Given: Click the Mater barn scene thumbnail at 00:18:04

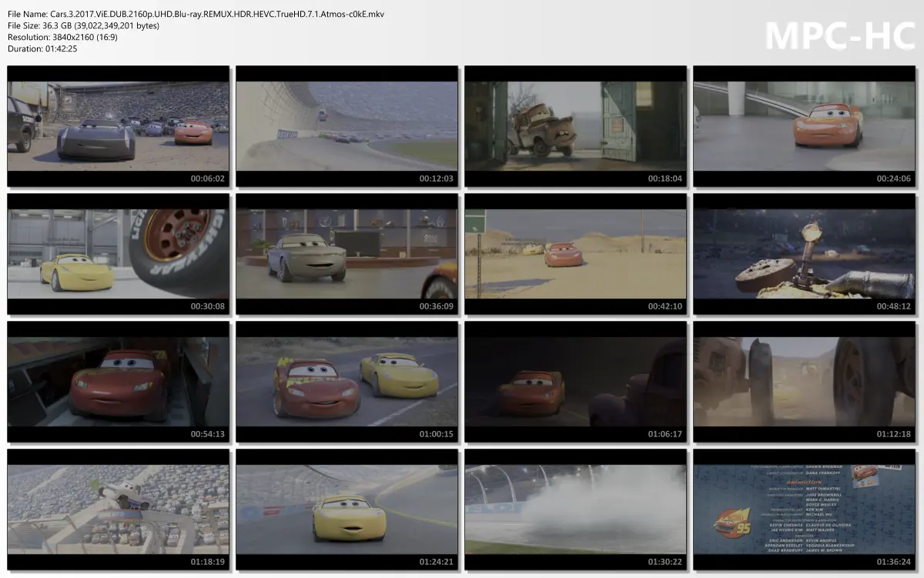Looking at the screenshot, I should 574,125.
